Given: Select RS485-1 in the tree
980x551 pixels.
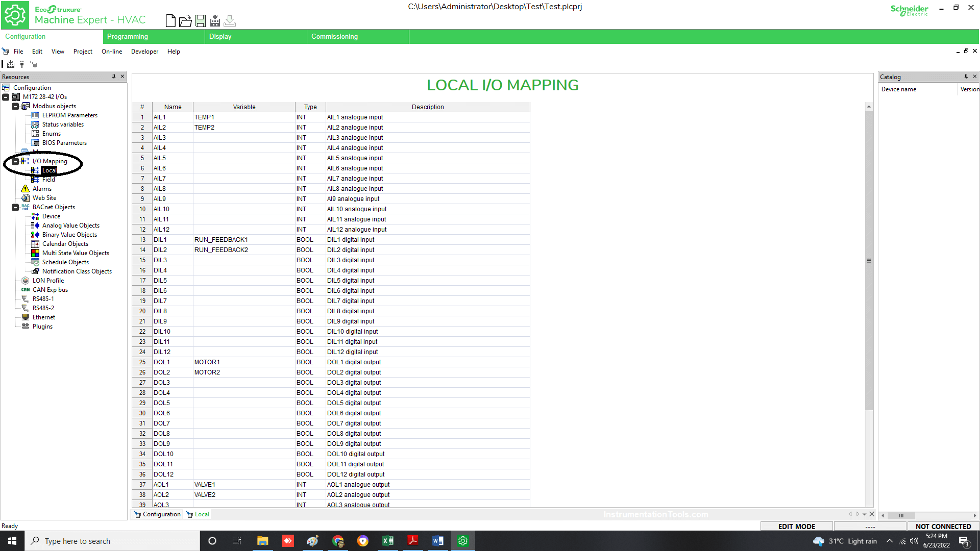Looking at the screenshot, I should pyautogui.click(x=43, y=299).
